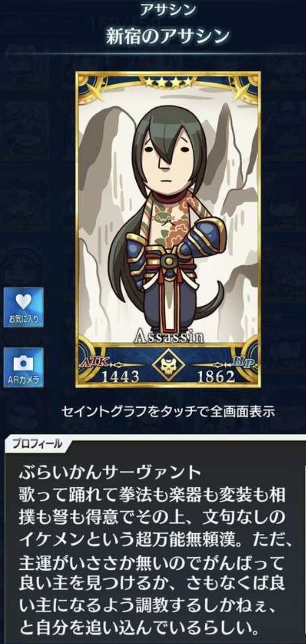
Task: Select the プロフィール tab label
Action: pyautogui.click(x=37, y=444)
